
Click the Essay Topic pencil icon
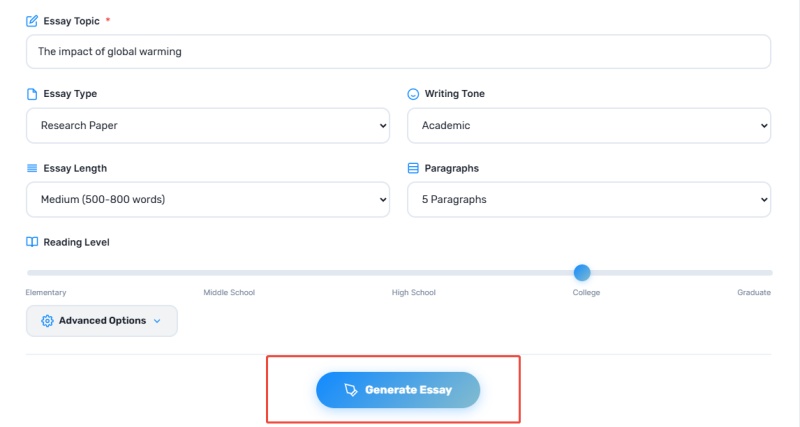[32, 21]
